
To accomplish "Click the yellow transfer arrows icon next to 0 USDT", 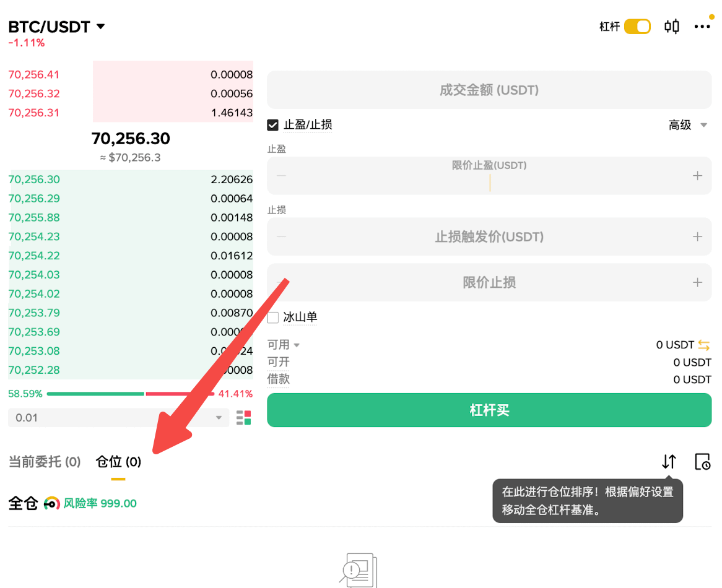I will pos(705,345).
